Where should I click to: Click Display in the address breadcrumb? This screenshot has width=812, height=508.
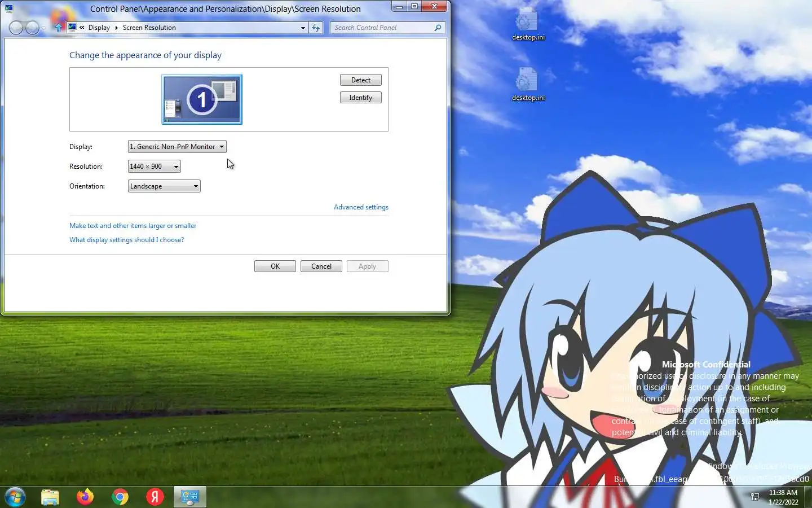[x=99, y=28]
